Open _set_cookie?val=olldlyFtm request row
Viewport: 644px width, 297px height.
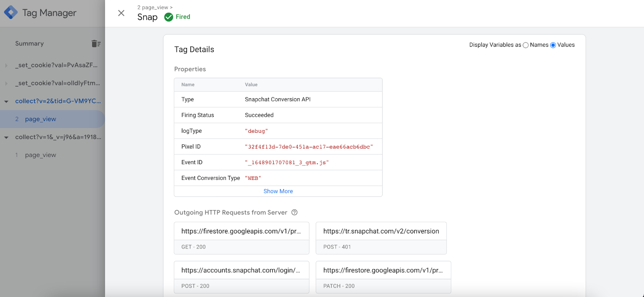pos(58,83)
